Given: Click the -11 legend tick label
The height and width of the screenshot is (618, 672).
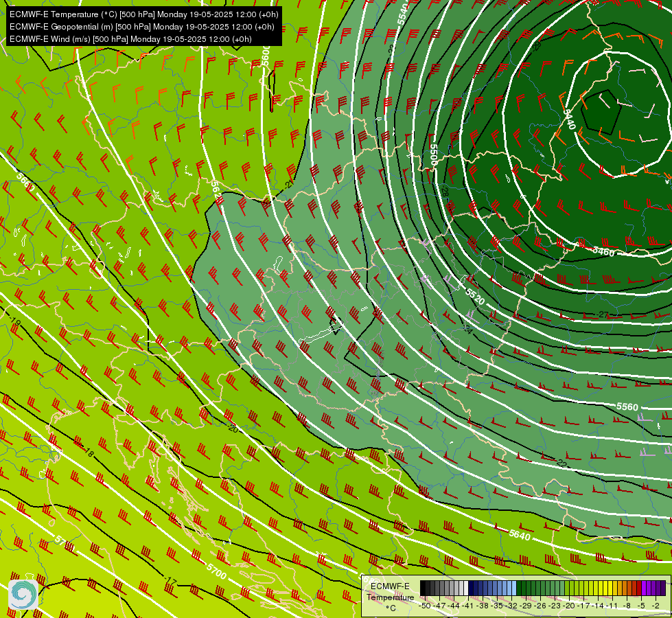Looking at the screenshot, I should coord(612,606).
